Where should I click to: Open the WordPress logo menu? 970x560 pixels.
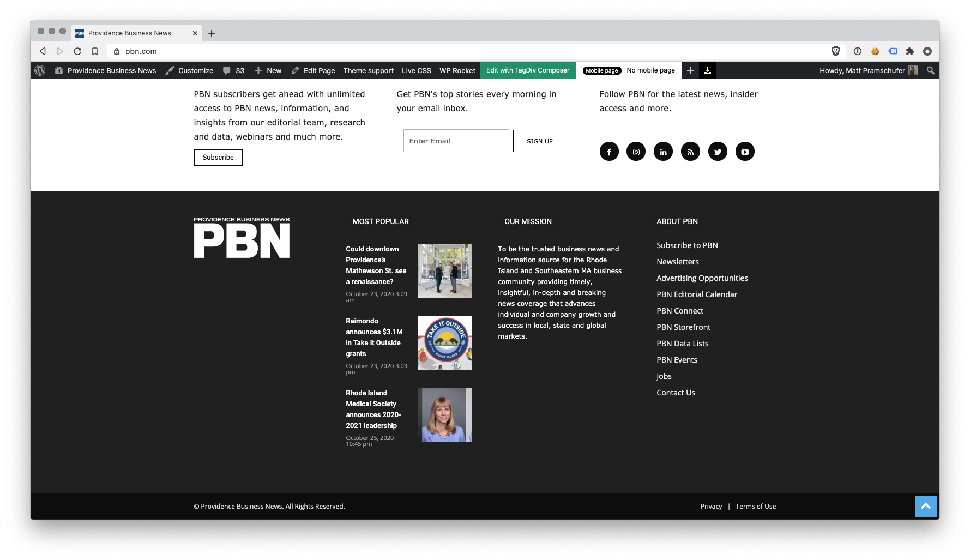tap(40, 70)
